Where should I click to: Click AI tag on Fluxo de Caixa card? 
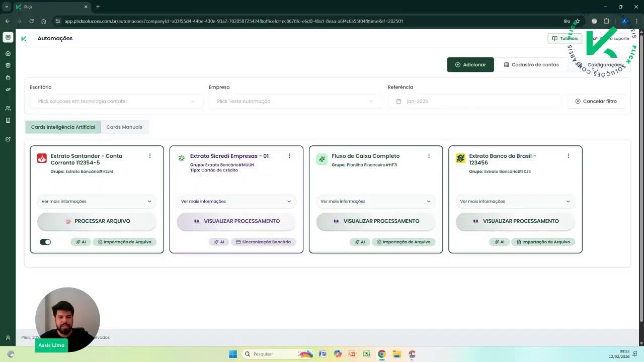point(360,242)
